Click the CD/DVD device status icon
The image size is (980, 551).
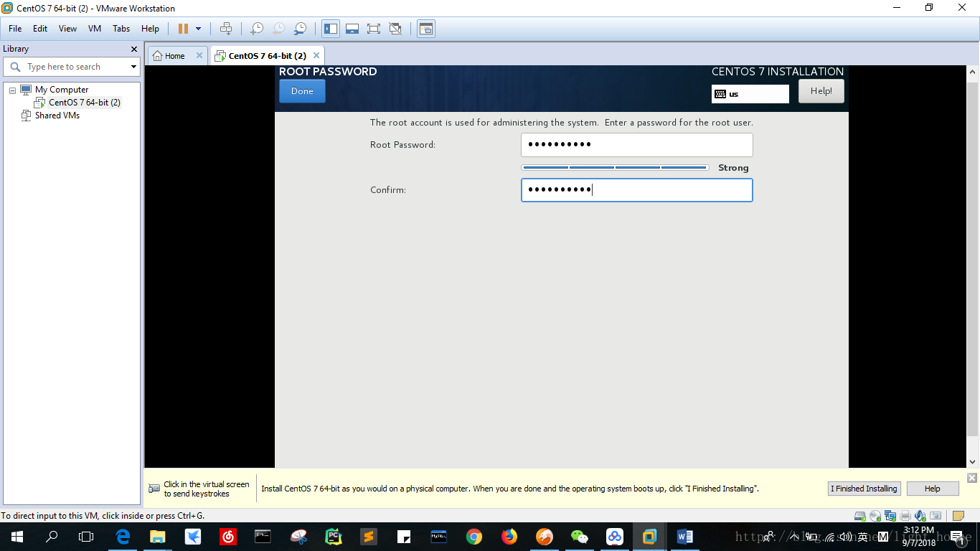[875, 516]
